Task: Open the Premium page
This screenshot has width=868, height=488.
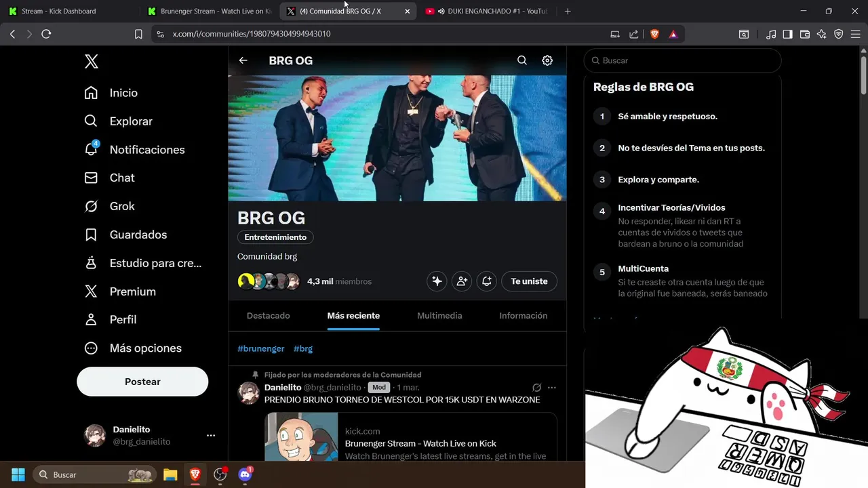Action: pos(120,291)
